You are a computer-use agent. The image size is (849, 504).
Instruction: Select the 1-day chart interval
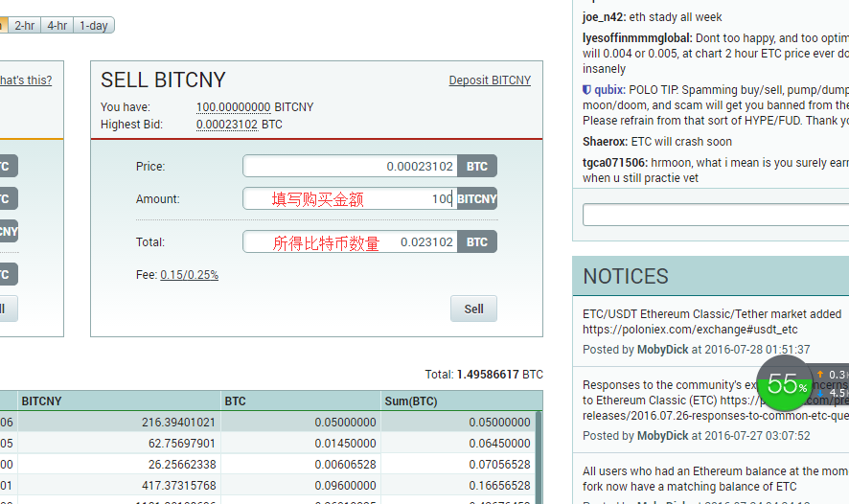pyautogui.click(x=94, y=26)
